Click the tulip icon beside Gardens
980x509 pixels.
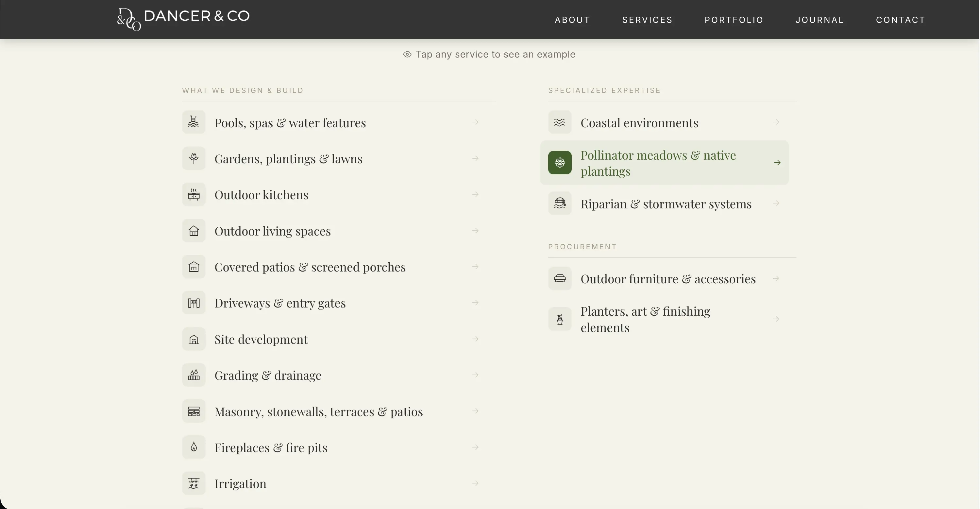[194, 158]
